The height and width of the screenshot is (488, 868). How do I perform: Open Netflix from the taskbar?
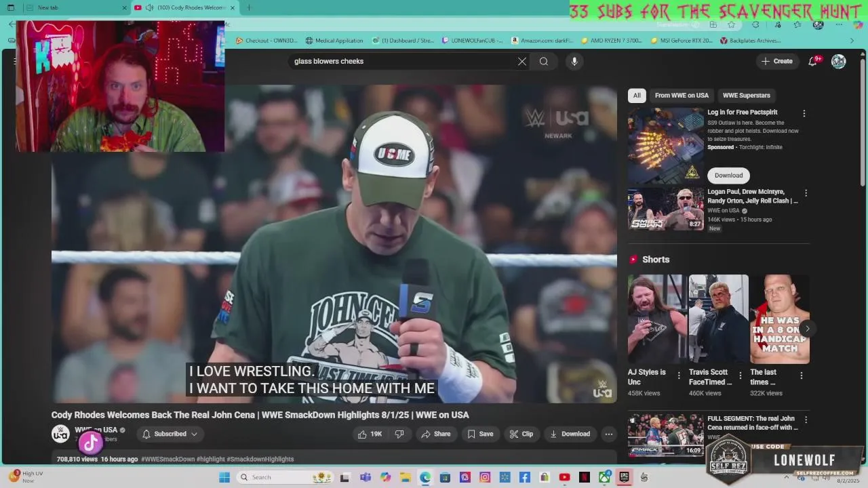(x=585, y=477)
